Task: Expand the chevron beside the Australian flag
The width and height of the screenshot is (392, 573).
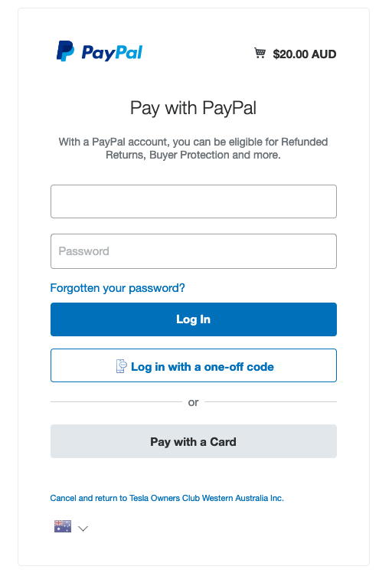Action: click(x=83, y=529)
